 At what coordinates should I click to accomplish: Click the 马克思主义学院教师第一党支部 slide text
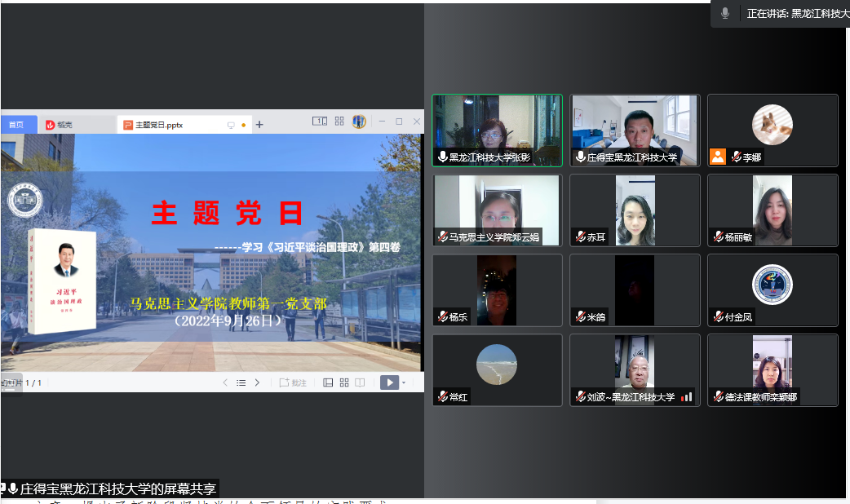click(x=228, y=303)
